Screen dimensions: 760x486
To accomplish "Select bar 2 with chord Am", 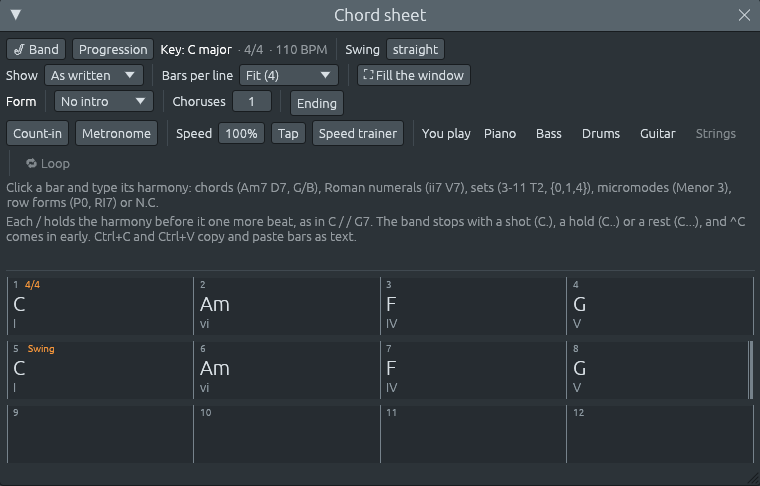I will pyautogui.click(x=286, y=306).
